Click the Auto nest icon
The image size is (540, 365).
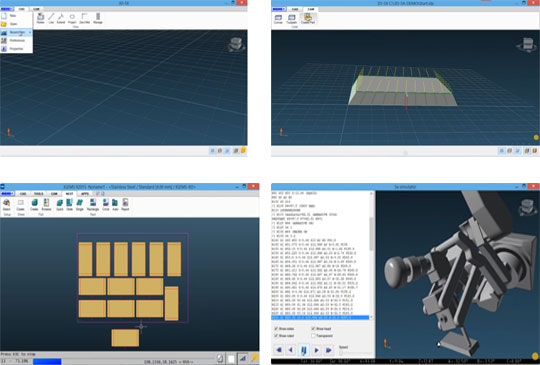click(115, 205)
